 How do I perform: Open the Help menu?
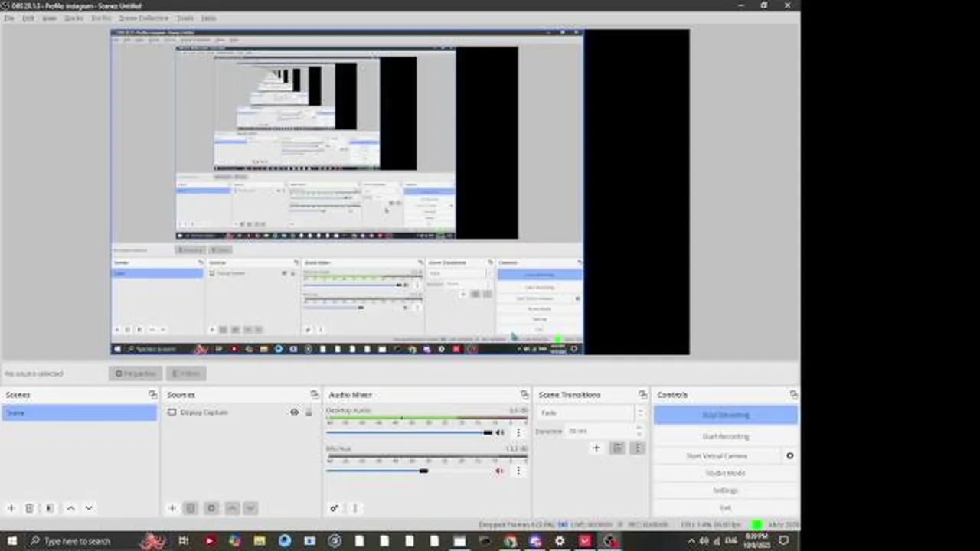pyautogui.click(x=208, y=18)
